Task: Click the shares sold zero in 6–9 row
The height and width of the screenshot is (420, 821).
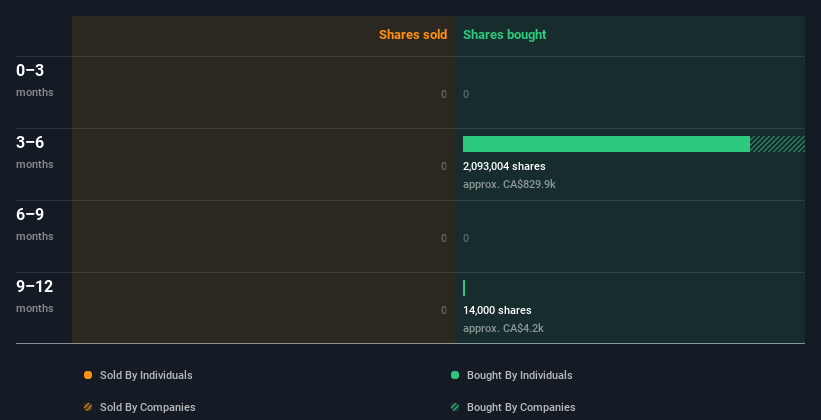Action: coord(444,238)
